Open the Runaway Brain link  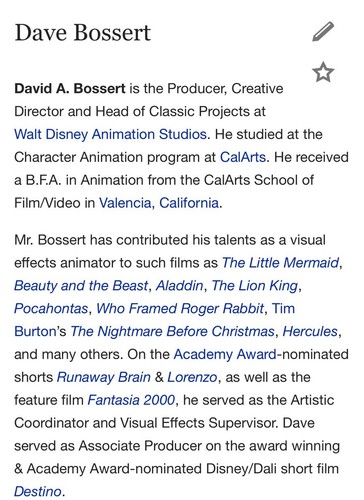point(104,377)
